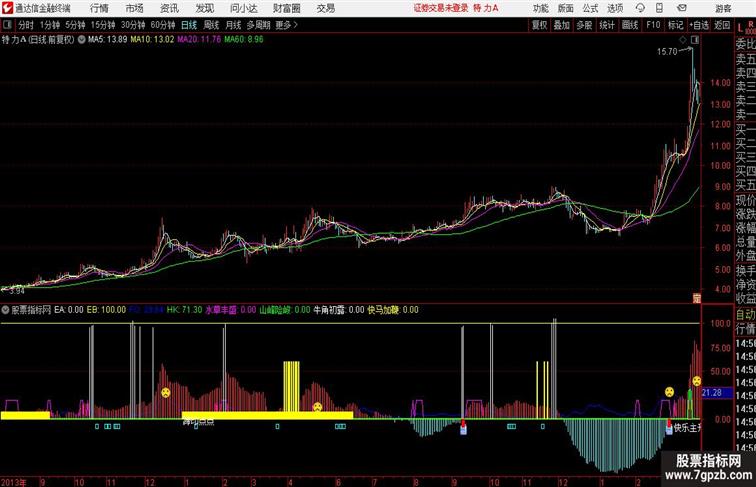756x487 pixels.
Task: Click the rightmost sad face marker
Action: coord(697,381)
